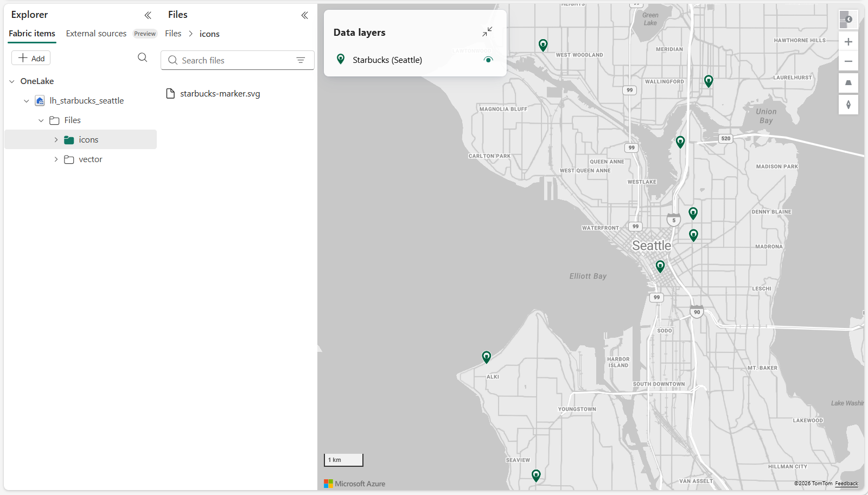Image resolution: width=868 pixels, height=495 pixels.
Task: Adjust the map pitch control
Action: tap(848, 83)
